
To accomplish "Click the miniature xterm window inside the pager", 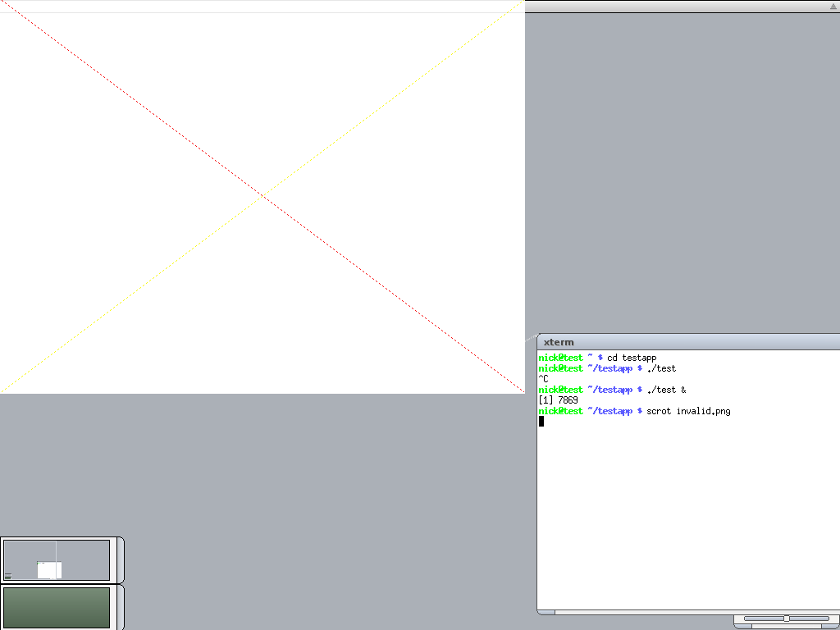I will point(49,569).
